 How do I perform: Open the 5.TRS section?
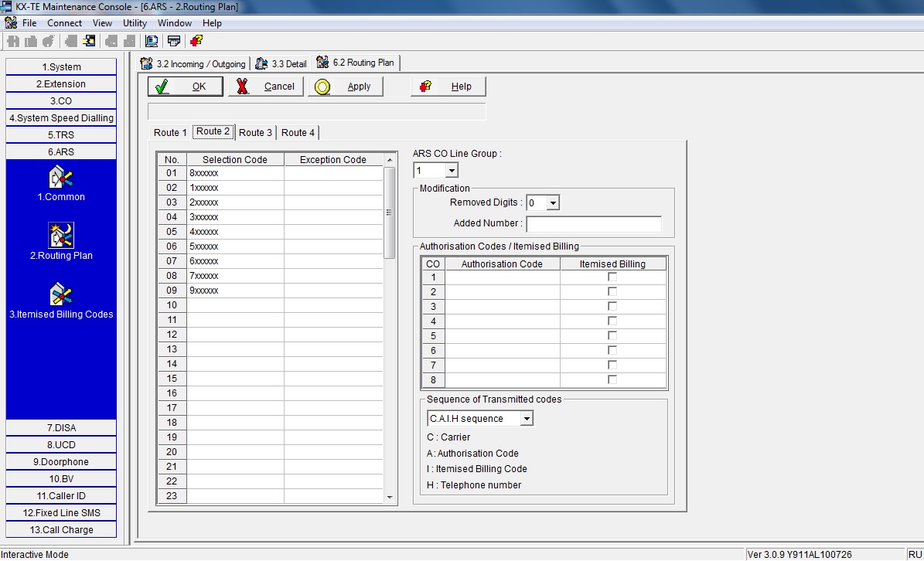61,134
